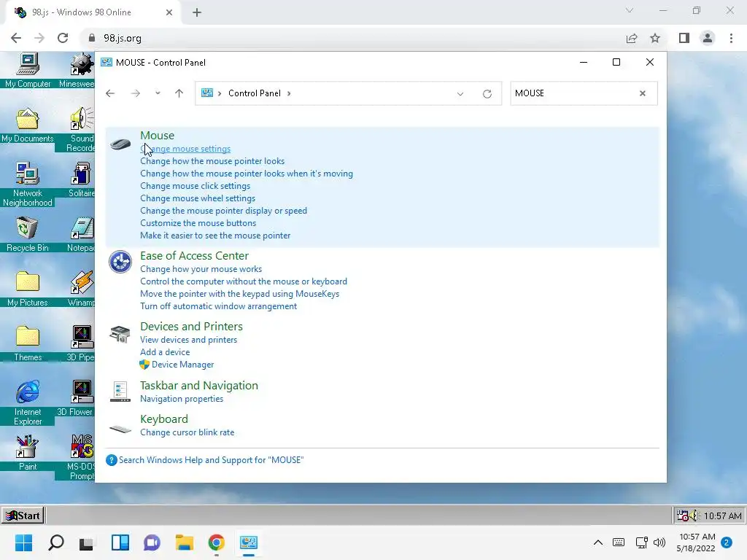Image resolution: width=747 pixels, height=560 pixels.
Task: Open a new Chrome tab
Action: coord(197,12)
